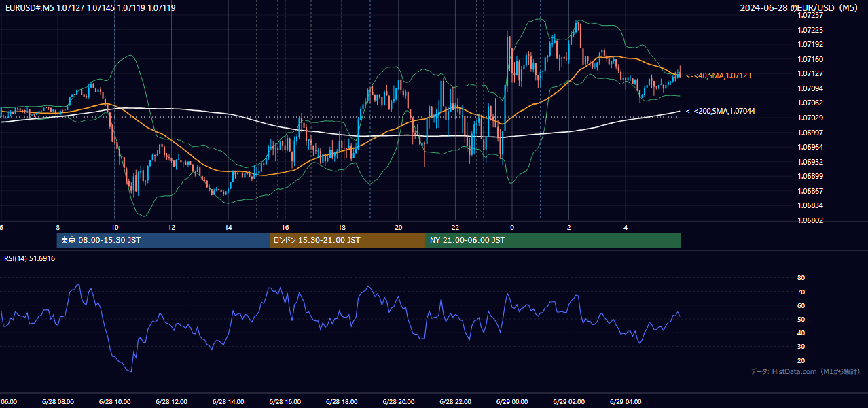Click price axis value 1.06802
The height and width of the screenshot is (408, 868).
(812, 220)
